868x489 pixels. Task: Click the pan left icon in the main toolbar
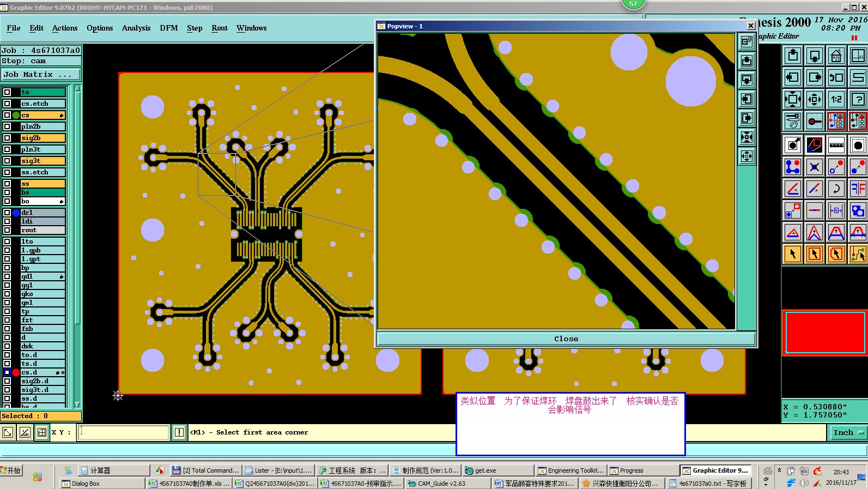(x=793, y=77)
